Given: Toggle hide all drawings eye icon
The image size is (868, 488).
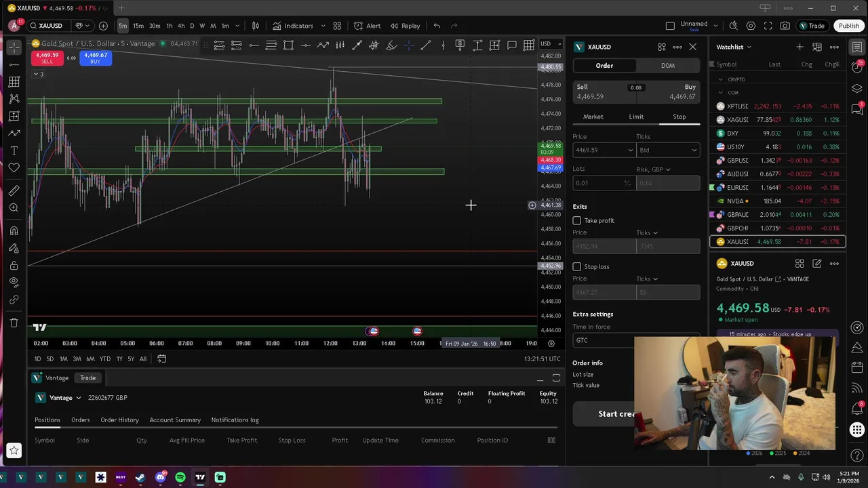Looking at the screenshot, I should click(14, 282).
